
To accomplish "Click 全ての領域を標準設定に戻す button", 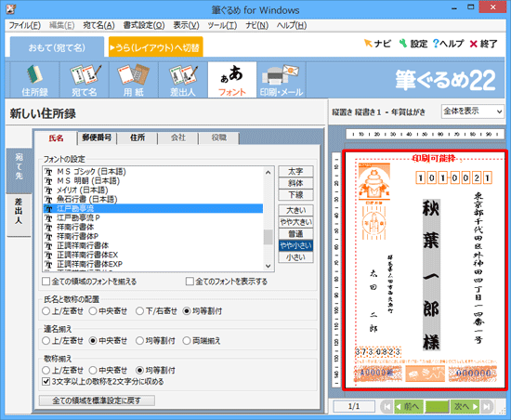I will pos(97,400).
